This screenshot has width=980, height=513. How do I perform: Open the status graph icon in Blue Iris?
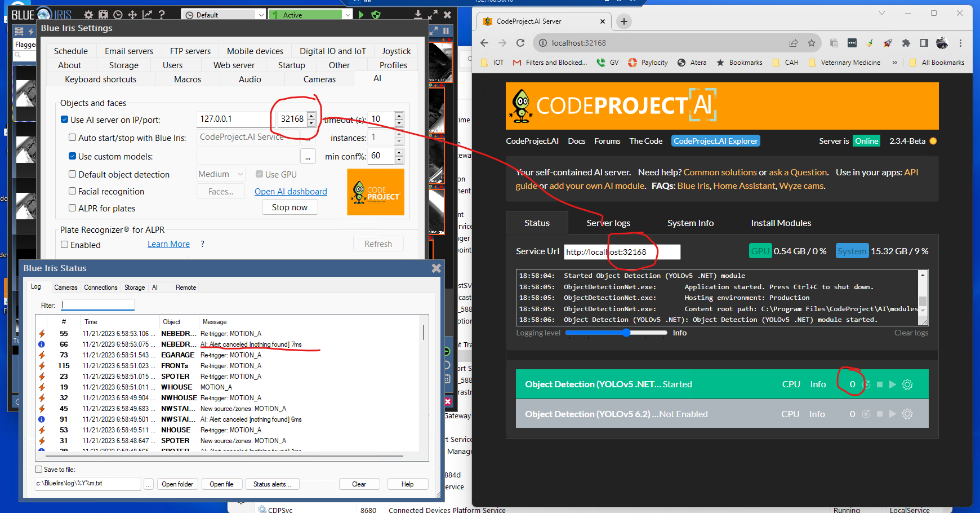pos(147,15)
